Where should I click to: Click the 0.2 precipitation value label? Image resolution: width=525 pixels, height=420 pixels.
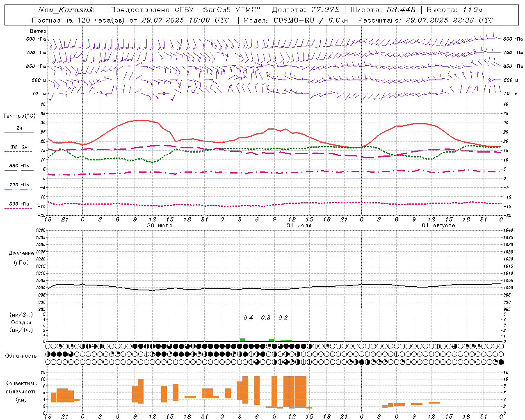point(283,317)
